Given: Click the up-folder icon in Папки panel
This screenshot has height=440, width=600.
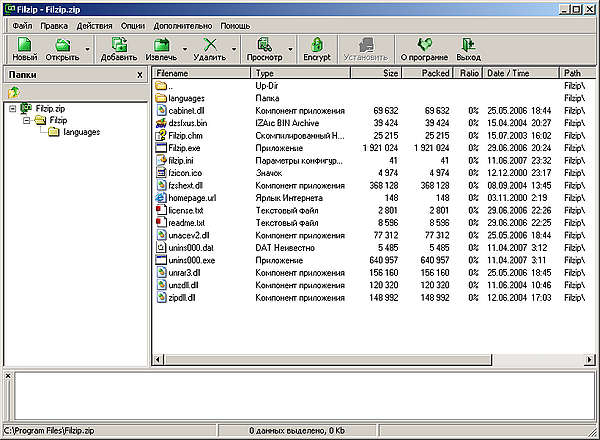Looking at the screenshot, I should coord(14,92).
